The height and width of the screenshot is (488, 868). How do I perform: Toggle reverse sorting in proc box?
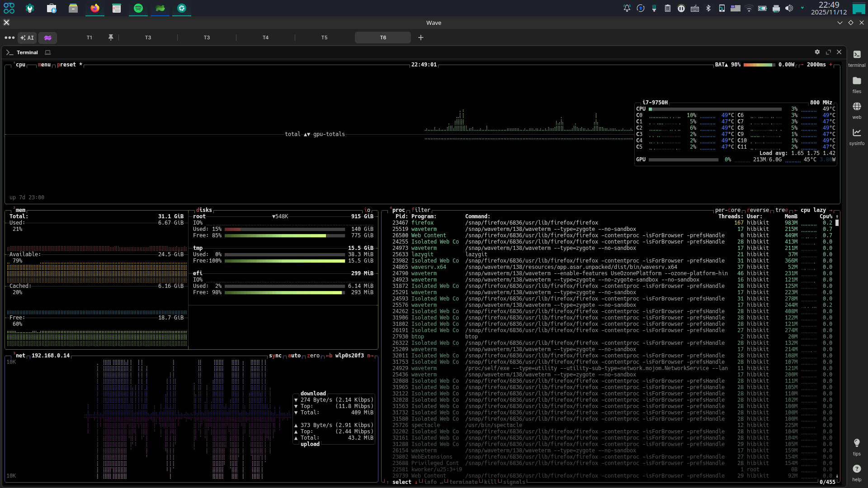pos(759,210)
